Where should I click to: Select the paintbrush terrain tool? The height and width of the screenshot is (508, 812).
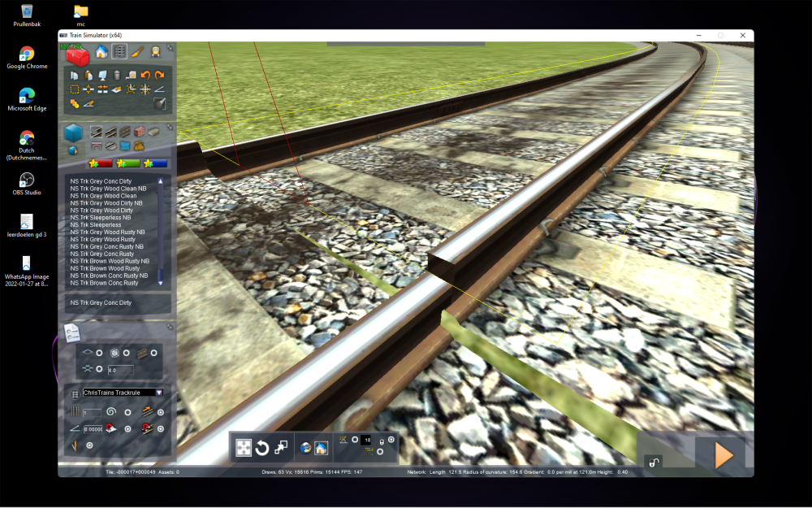(x=137, y=52)
